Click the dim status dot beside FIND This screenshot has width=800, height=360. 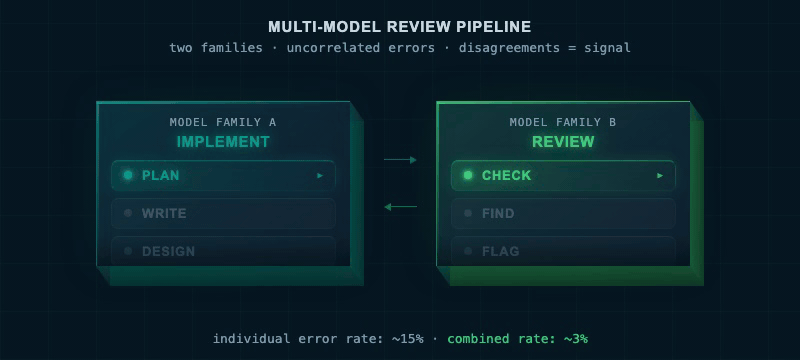point(468,213)
